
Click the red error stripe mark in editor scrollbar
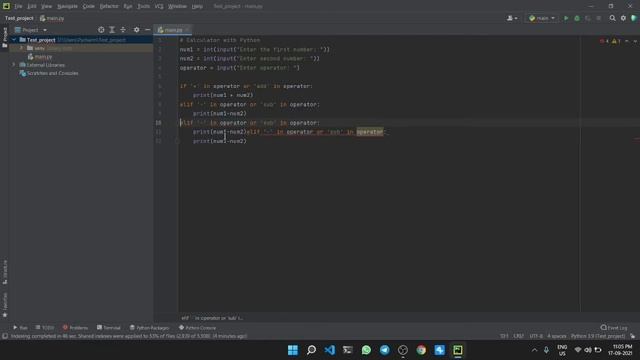click(637, 140)
